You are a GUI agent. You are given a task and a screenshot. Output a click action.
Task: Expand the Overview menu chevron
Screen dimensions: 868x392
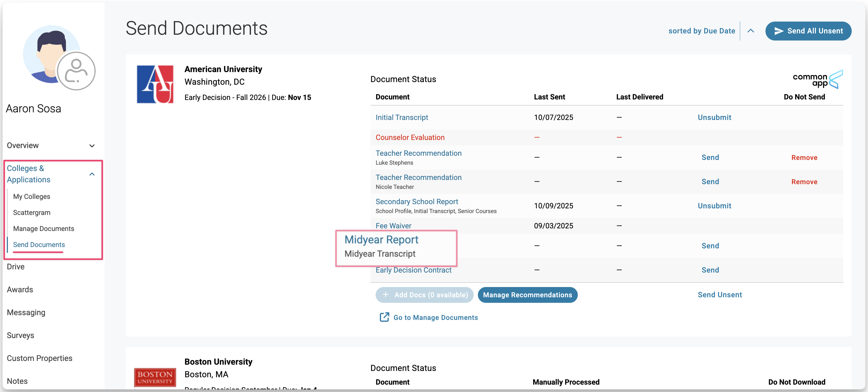(92, 146)
